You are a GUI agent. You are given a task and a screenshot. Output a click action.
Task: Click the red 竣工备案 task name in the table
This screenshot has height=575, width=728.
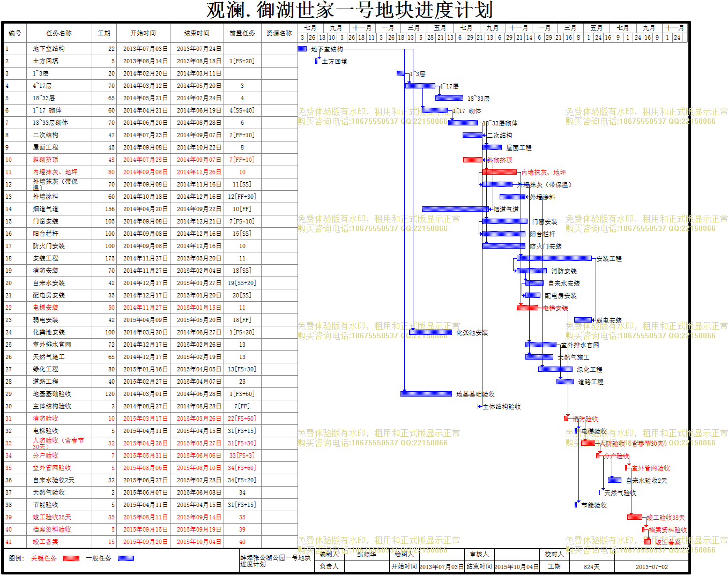point(46,542)
